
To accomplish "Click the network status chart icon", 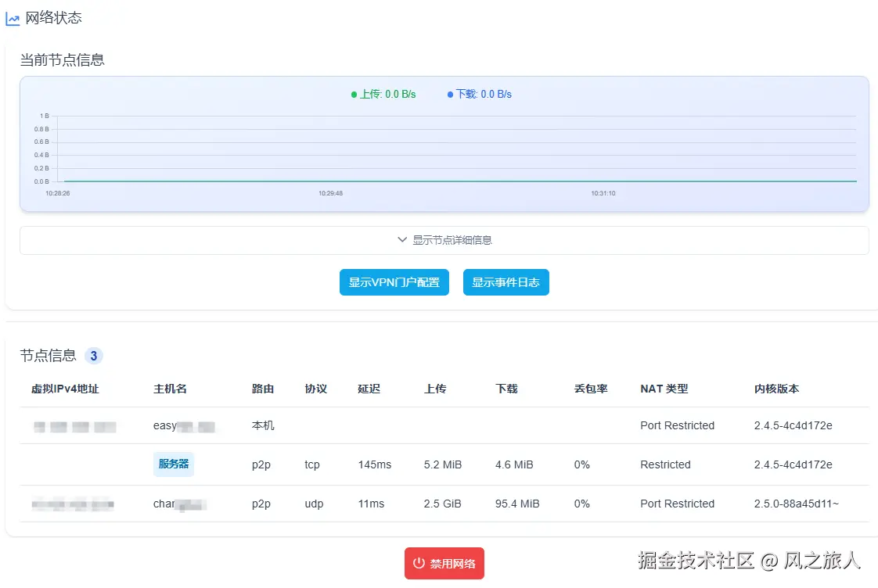I will click(x=13, y=19).
